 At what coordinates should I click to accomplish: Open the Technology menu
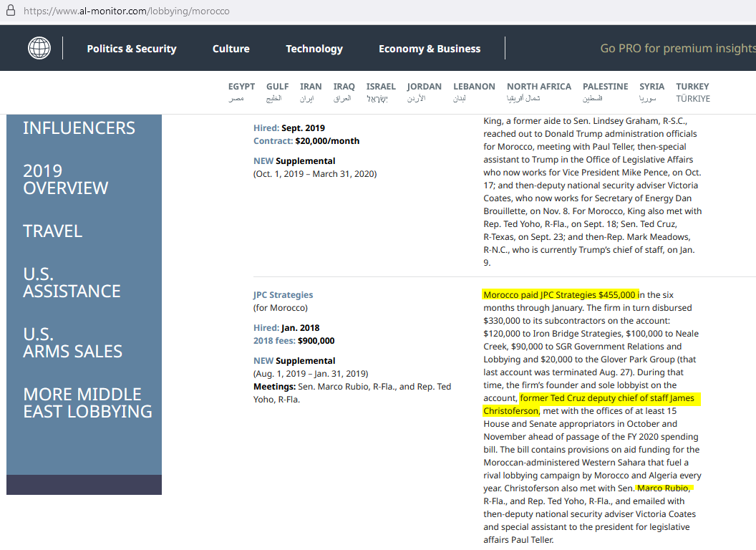coord(314,49)
